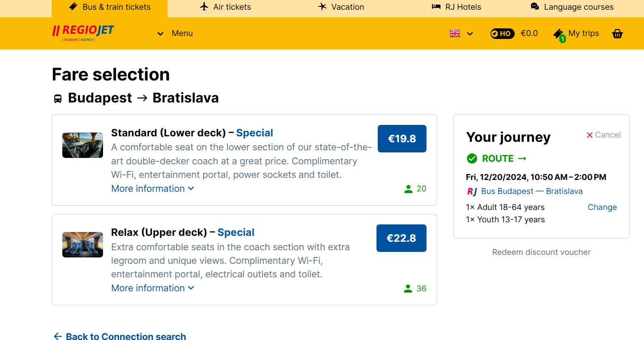
Task: Go to the RJ Hotels tab
Action: point(456,7)
